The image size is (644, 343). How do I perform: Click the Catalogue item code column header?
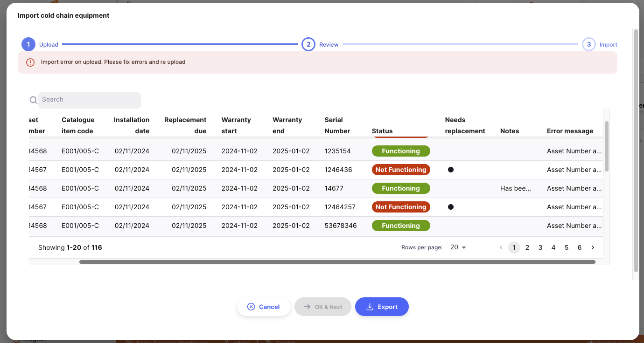(78, 125)
